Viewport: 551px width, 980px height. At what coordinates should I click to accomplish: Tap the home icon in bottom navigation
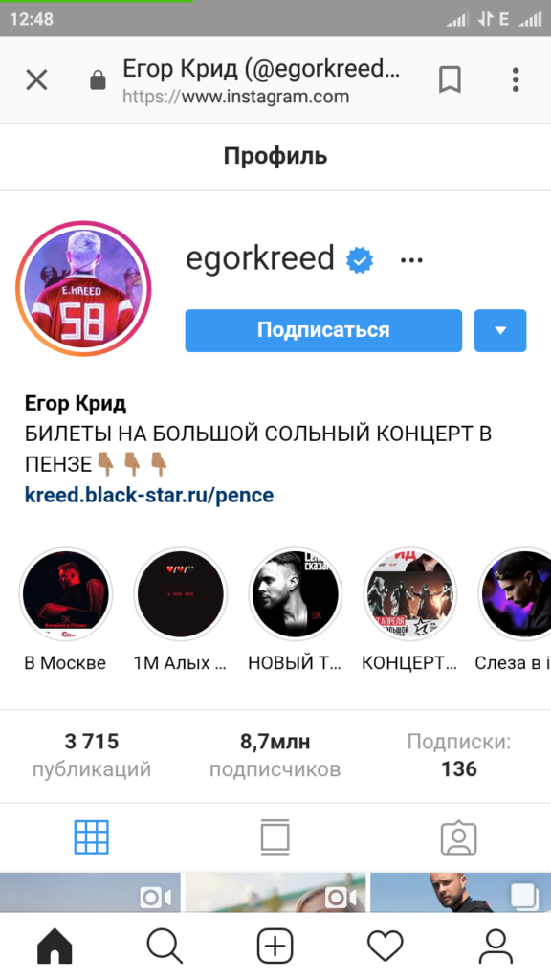click(55, 946)
